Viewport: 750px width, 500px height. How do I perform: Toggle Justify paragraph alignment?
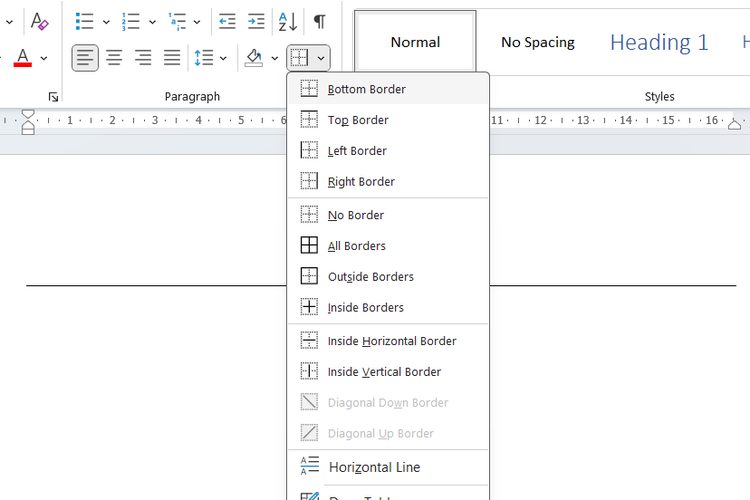pyautogui.click(x=172, y=58)
